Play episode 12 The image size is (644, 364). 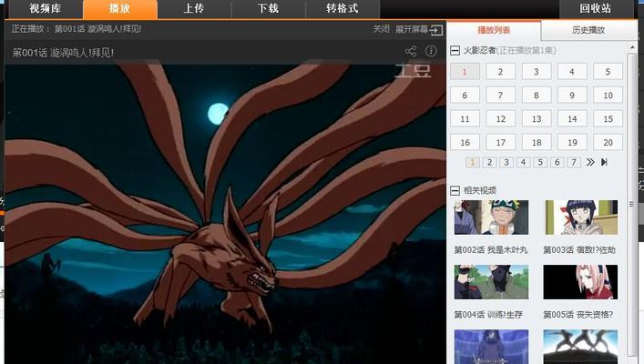tap(501, 119)
